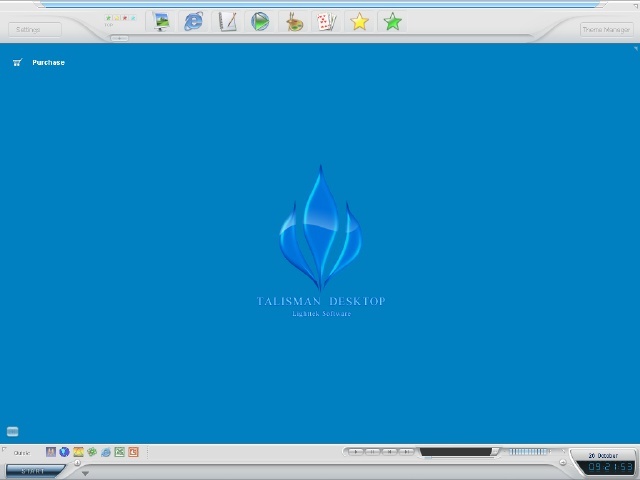Open the green clover Quick launch icon
Screen dimensions: 640x480
tap(92, 452)
